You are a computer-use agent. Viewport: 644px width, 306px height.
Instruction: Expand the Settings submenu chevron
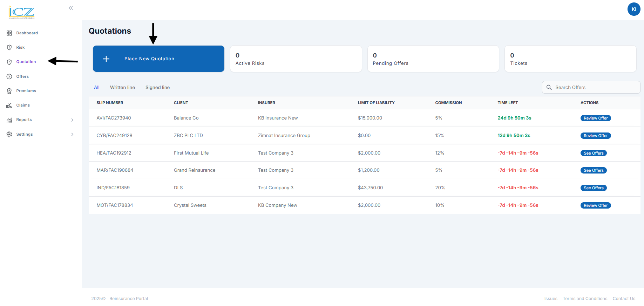pyautogui.click(x=72, y=134)
